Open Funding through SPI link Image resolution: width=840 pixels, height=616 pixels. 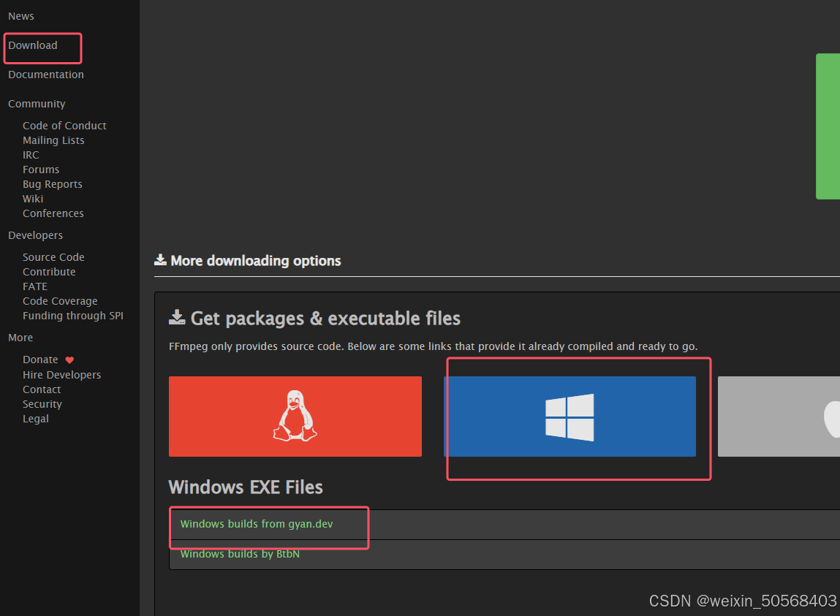pyautogui.click(x=73, y=316)
